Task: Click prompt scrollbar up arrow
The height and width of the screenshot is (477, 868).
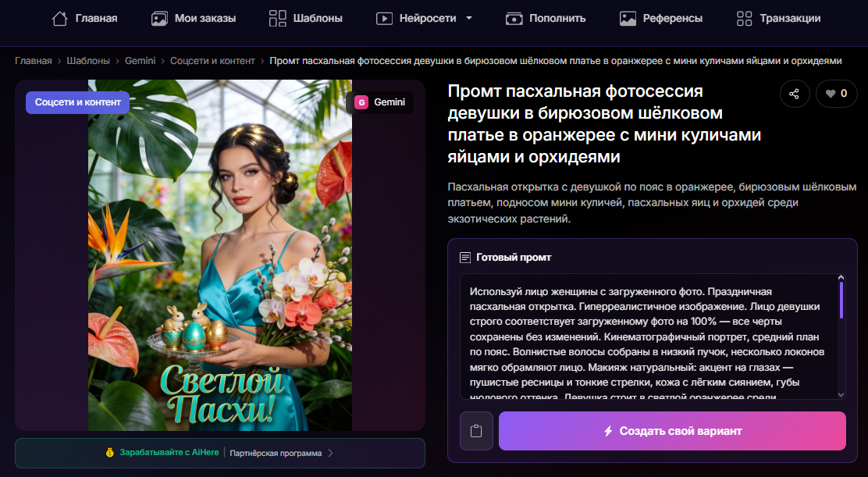Action: pyautogui.click(x=841, y=278)
